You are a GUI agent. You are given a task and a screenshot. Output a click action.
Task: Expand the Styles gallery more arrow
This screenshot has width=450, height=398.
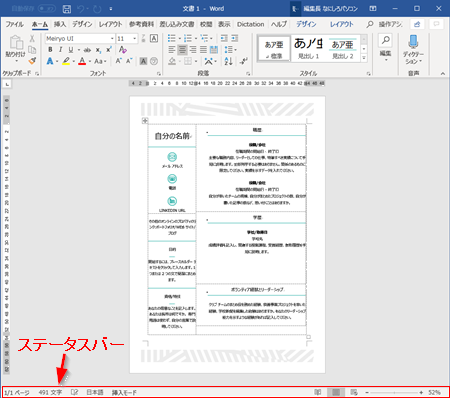click(364, 58)
